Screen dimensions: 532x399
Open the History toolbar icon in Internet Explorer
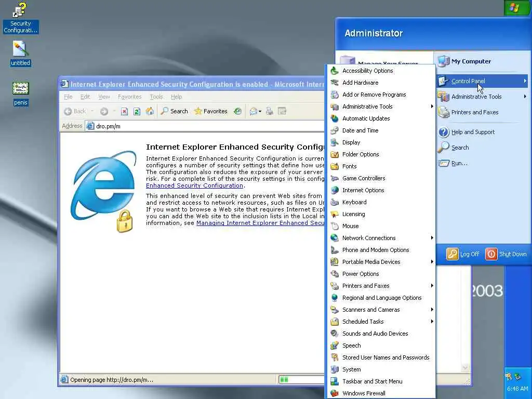point(237,111)
